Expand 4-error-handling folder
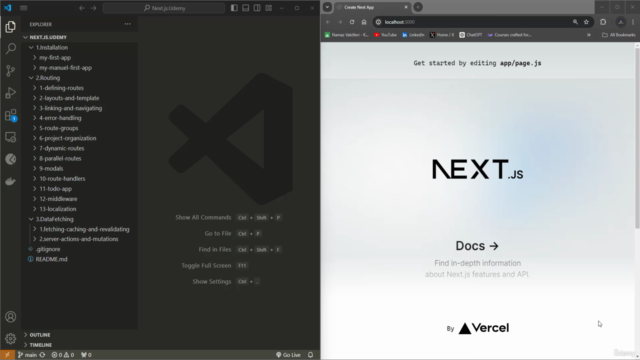The width and height of the screenshot is (640, 360). (79, 118)
